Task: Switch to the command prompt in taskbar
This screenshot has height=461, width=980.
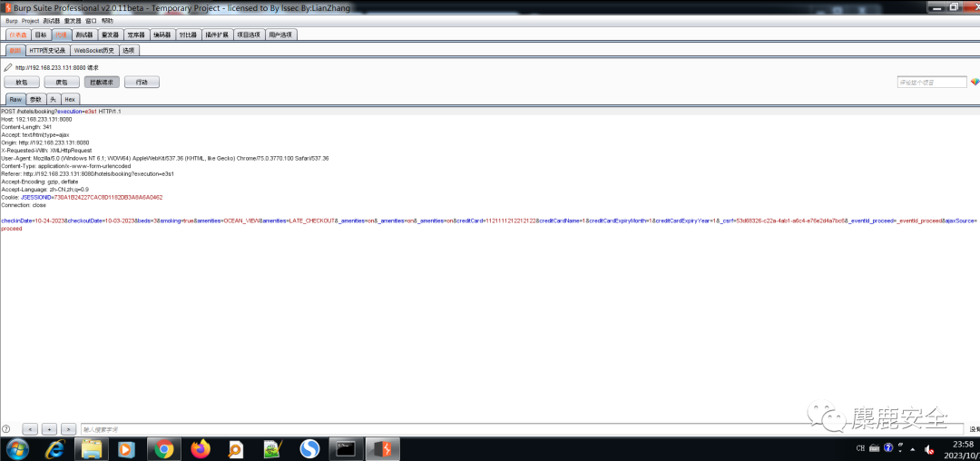Action: click(346, 448)
